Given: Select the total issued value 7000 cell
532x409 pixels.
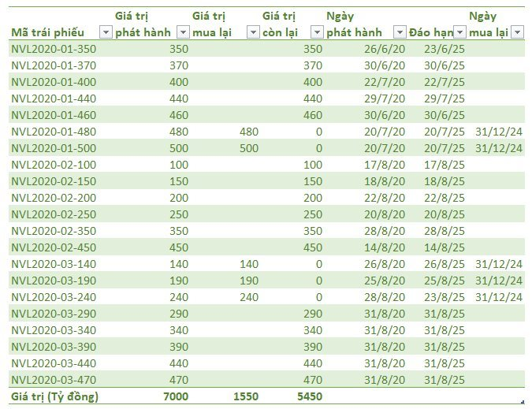Looking at the screenshot, I should click(x=175, y=396).
